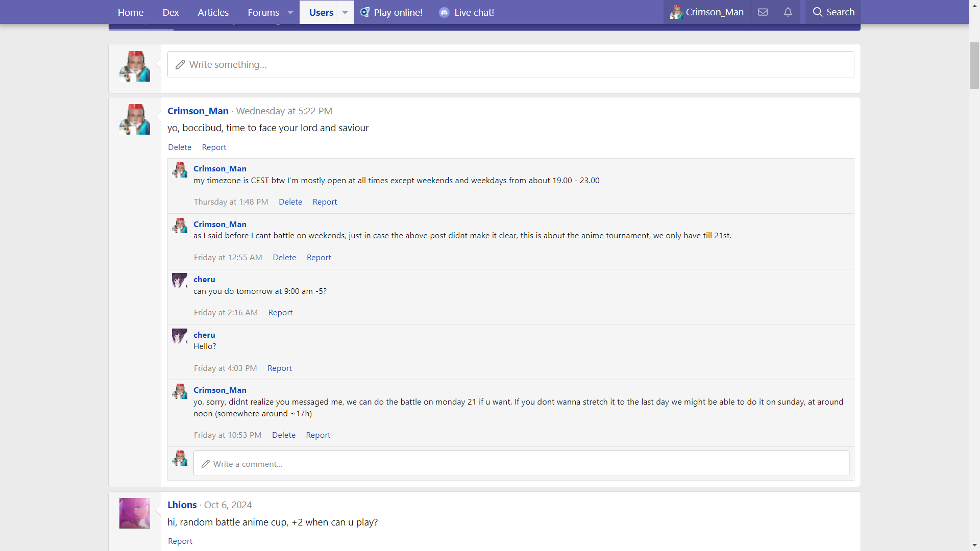Go to the Dex tab

(170, 12)
